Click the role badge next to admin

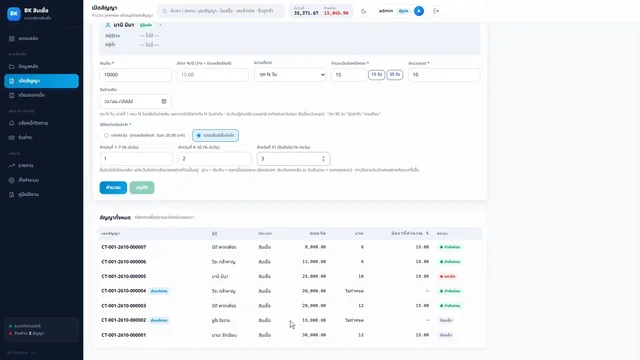(x=403, y=11)
